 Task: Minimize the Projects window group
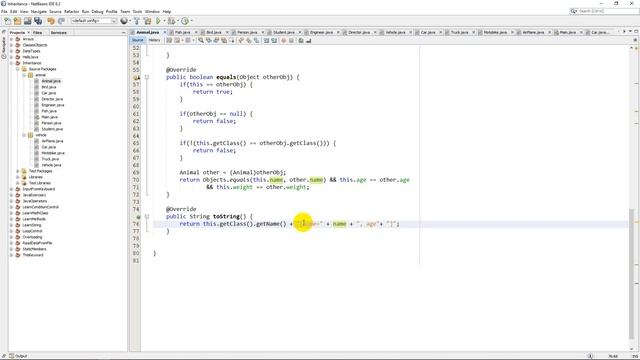pos(124,33)
